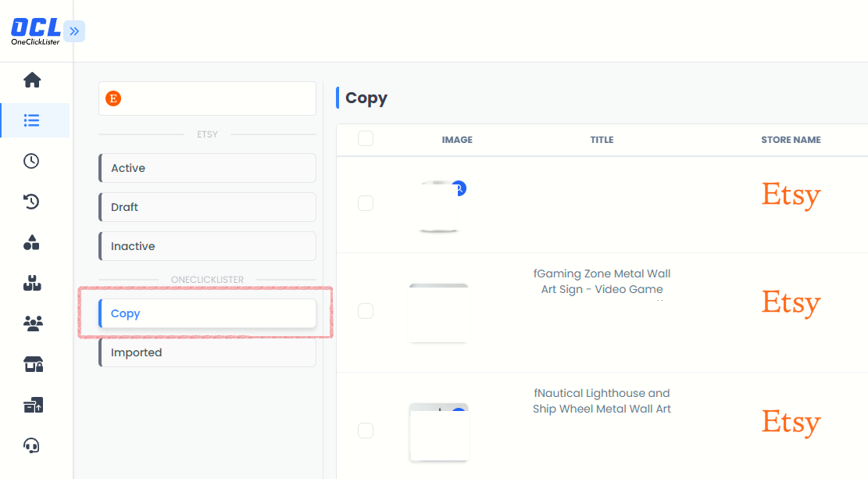868x479 pixels.
Task: Open the clock schedule icon in the sidebar
Action: (x=31, y=161)
